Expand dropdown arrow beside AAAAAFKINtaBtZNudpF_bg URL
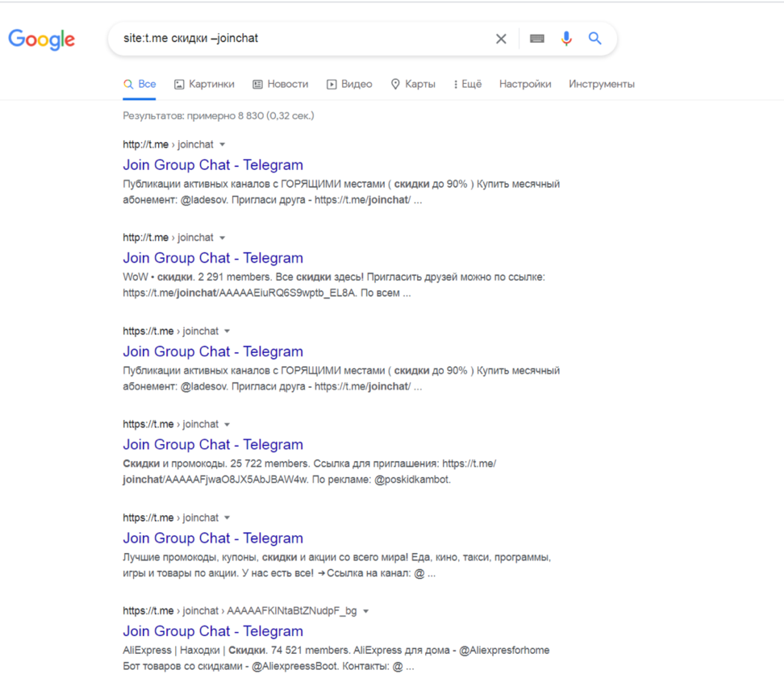 366,611
